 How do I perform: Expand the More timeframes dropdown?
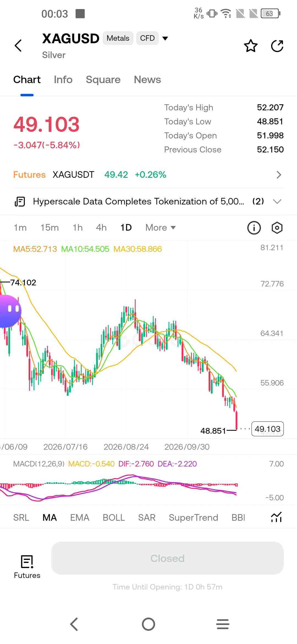pos(161,228)
